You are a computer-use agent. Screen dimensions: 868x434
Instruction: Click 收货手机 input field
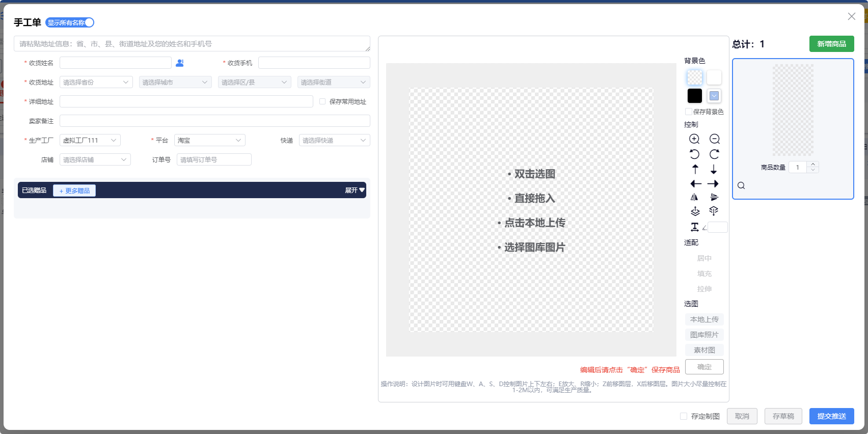pos(314,63)
